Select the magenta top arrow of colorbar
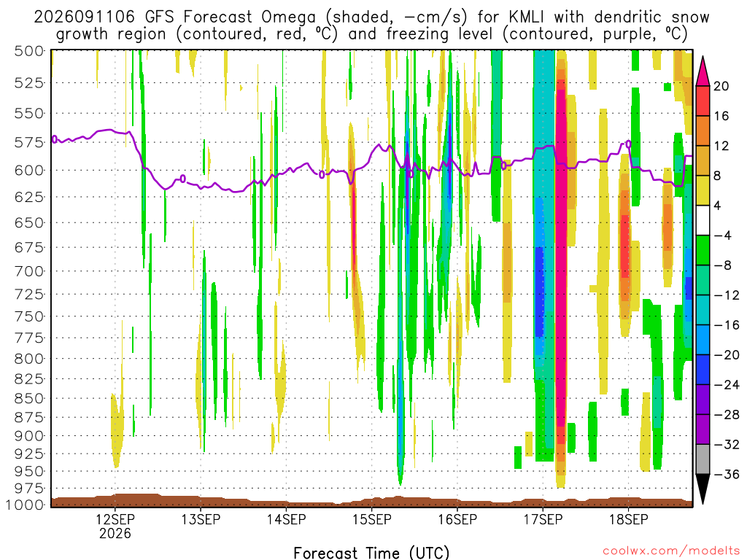Viewport: 747px width, 560px height. tap(703, 71)
